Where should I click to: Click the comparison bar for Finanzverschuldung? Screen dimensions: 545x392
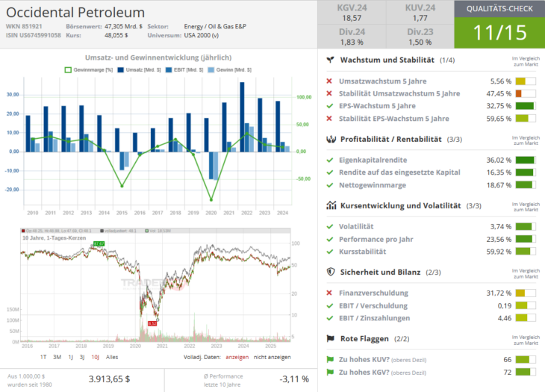pos(526,293)
